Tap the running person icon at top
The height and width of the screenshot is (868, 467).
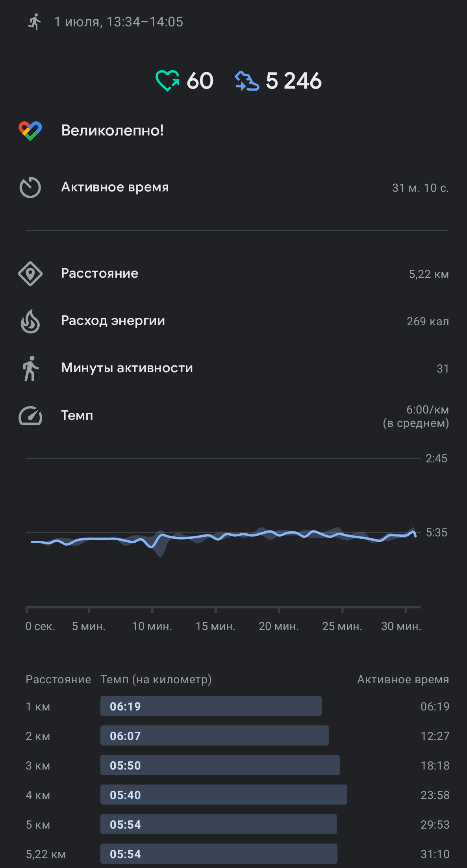click(35, 22)
